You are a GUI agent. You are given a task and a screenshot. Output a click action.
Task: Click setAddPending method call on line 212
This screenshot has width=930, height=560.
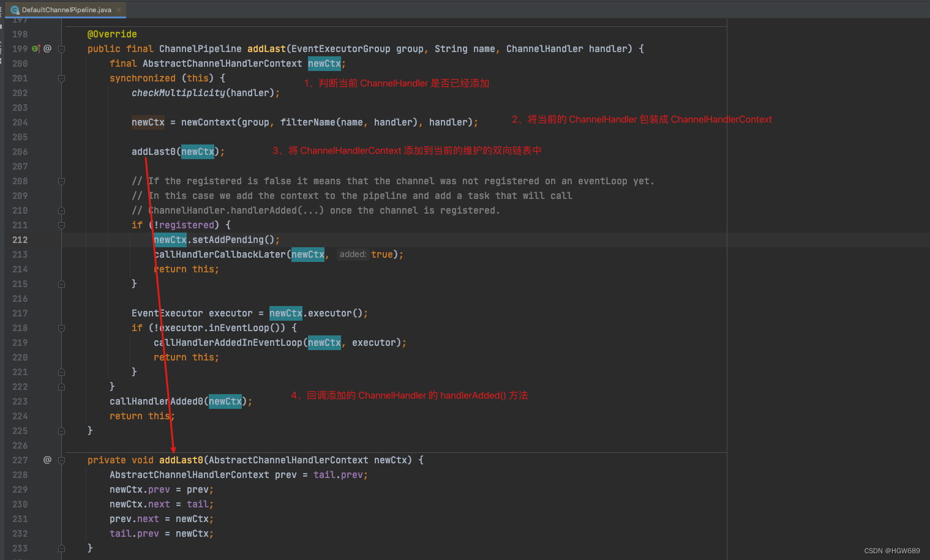pos(228,240)
